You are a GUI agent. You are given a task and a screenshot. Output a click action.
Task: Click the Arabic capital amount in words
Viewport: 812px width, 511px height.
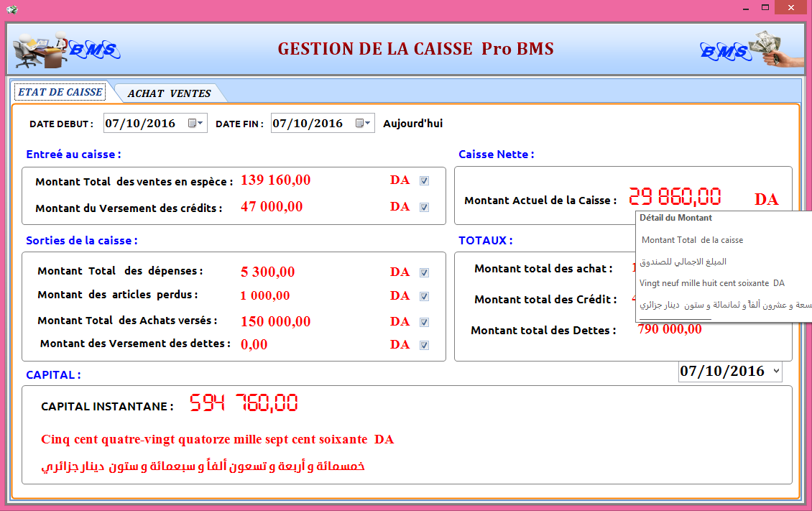(x=203, y=466)
